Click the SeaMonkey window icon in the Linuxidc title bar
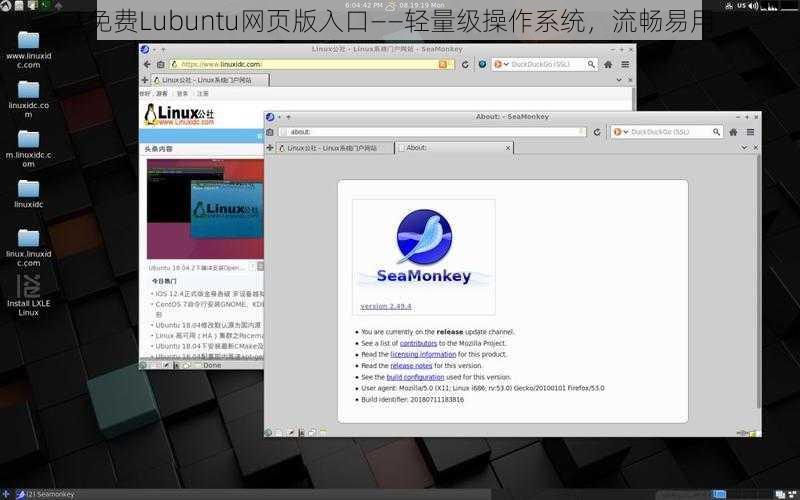The width and height of the screenshot is (800, 500). pyautogui.click(x=145, y=49)
